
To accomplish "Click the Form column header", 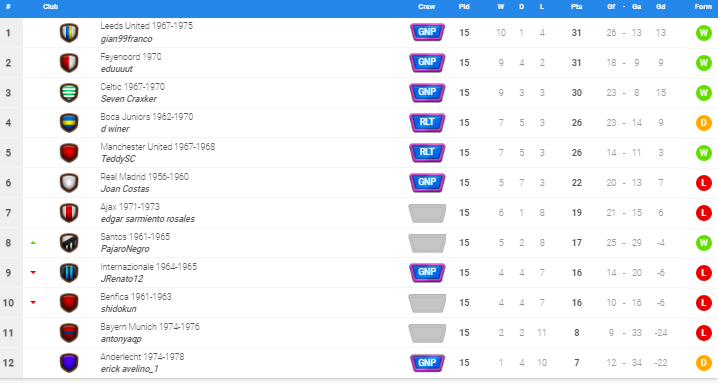I will point(703,6).
